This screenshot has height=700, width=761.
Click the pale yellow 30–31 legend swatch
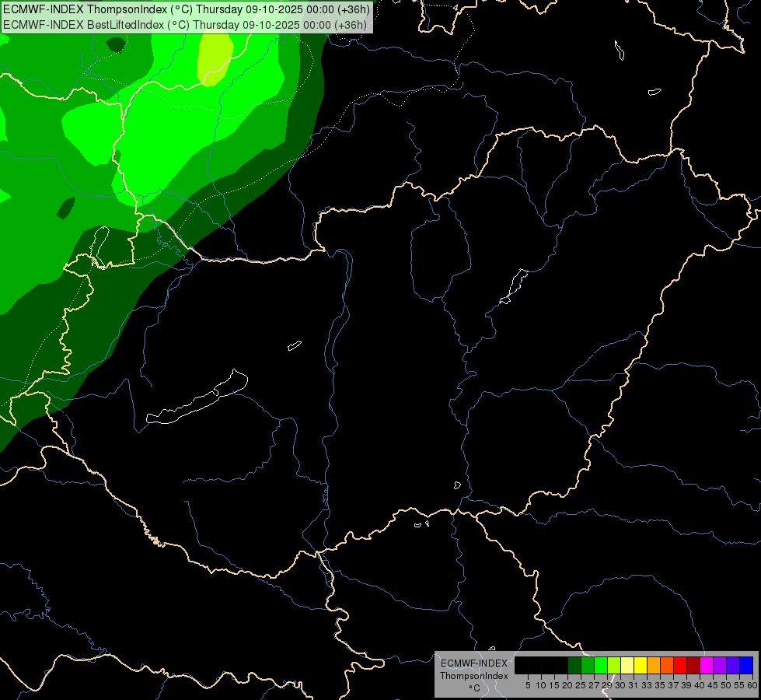627,665
